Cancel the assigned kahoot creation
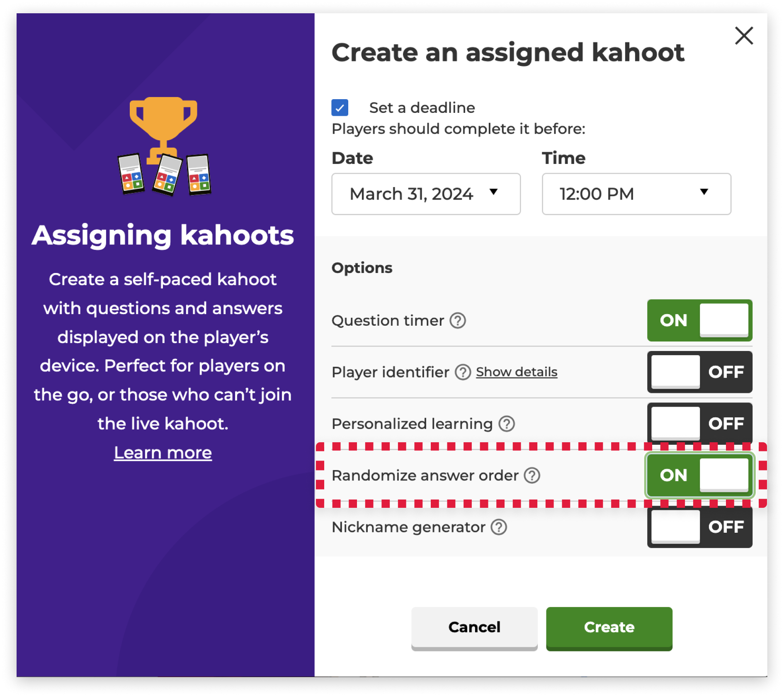The image size is (784, 697). (474, 628)
